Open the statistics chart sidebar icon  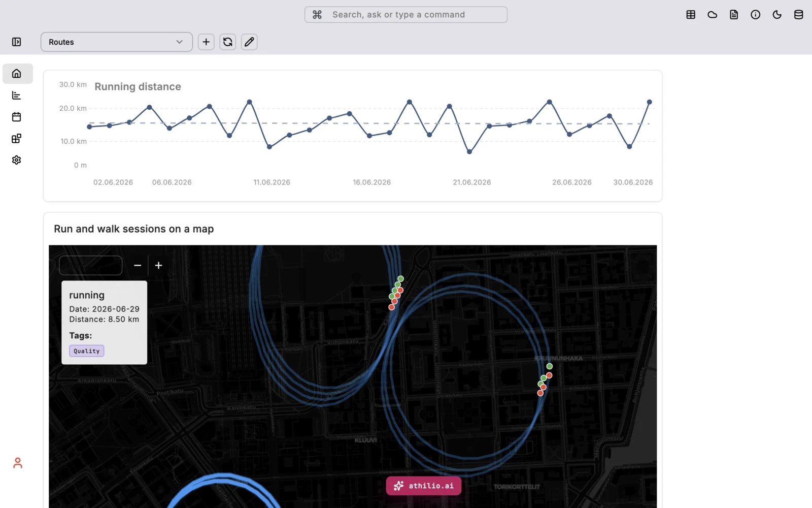point(17,96)
